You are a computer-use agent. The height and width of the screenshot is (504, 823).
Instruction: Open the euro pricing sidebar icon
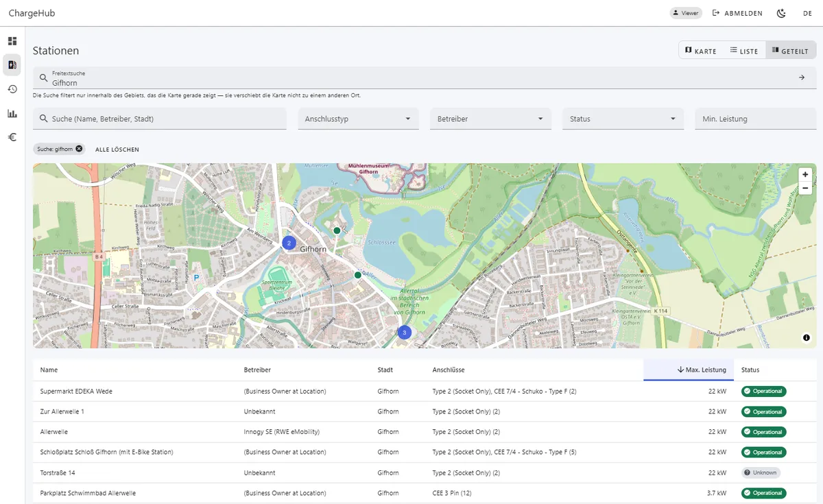12,137
